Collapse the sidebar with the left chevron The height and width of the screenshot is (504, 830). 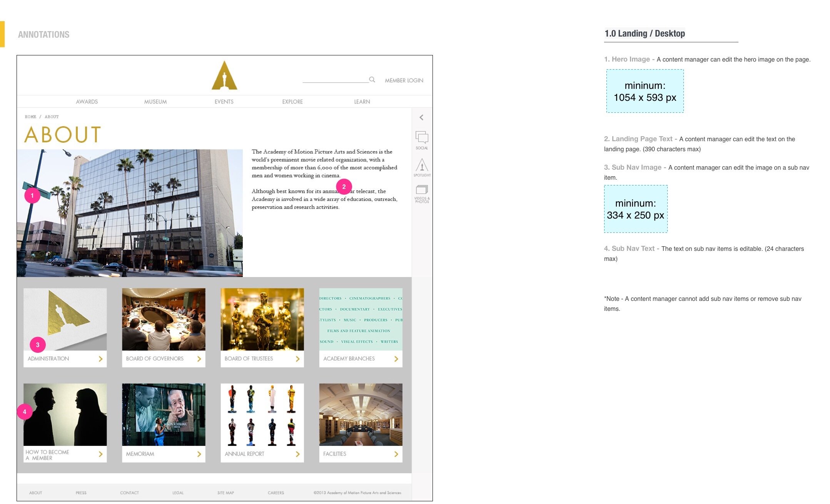tap(421, 117)
